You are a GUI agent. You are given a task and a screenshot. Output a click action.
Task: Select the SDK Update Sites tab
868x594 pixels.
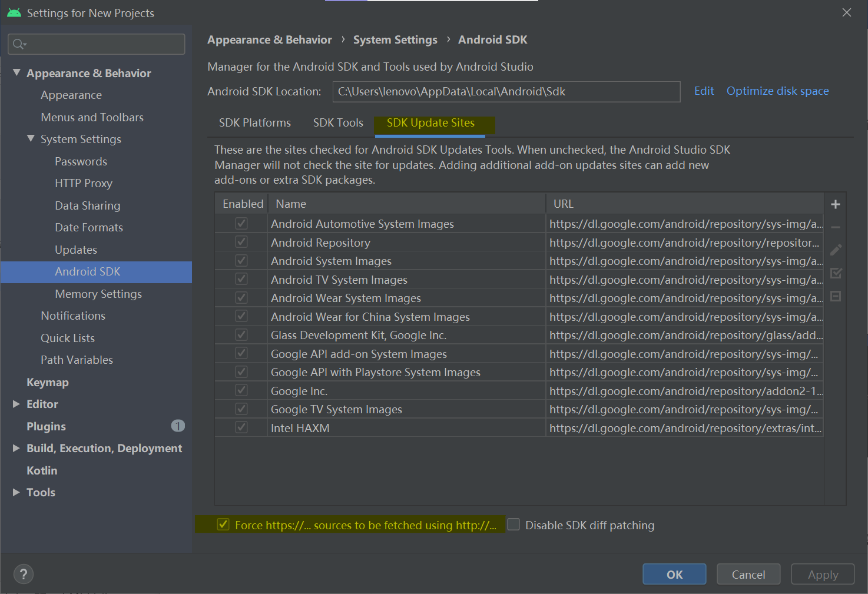point(430,122)
